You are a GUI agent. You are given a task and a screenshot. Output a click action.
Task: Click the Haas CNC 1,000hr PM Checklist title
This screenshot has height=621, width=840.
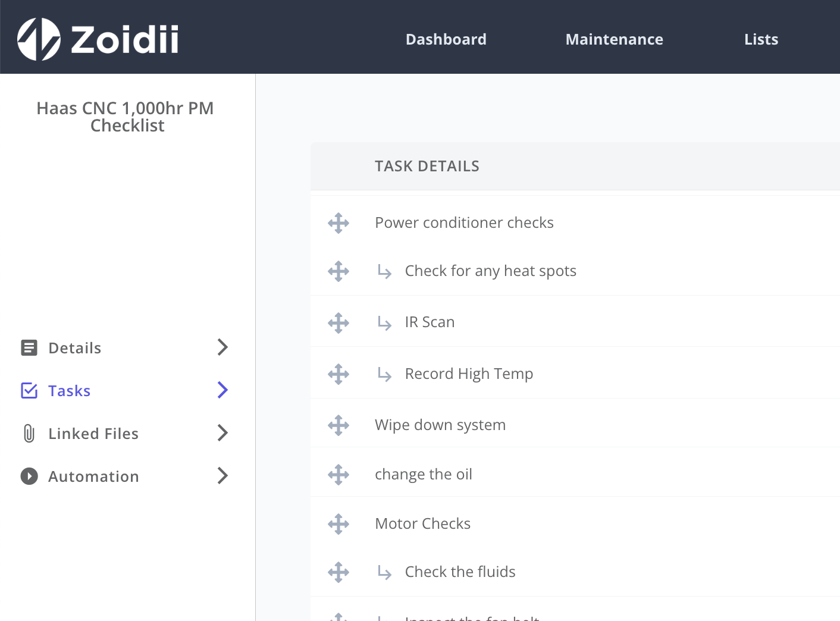pos(126,117)
